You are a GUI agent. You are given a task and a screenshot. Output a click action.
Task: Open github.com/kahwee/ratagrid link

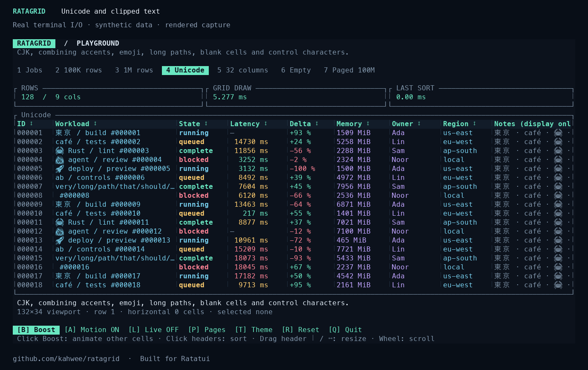click(66, 358)
